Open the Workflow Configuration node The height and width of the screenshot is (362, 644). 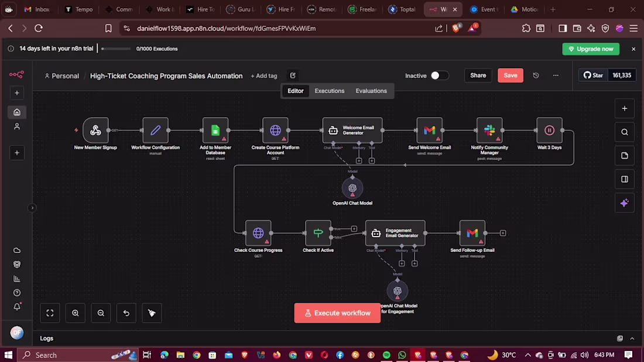pyautogui.click(x=155, y=130)
